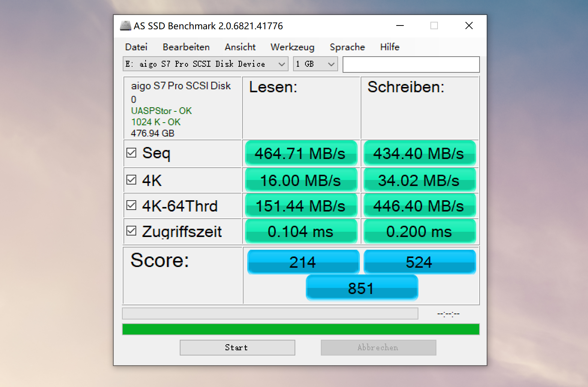Toggle the 4K test checkbox
The image size is (588, 387).
[131, 180]
